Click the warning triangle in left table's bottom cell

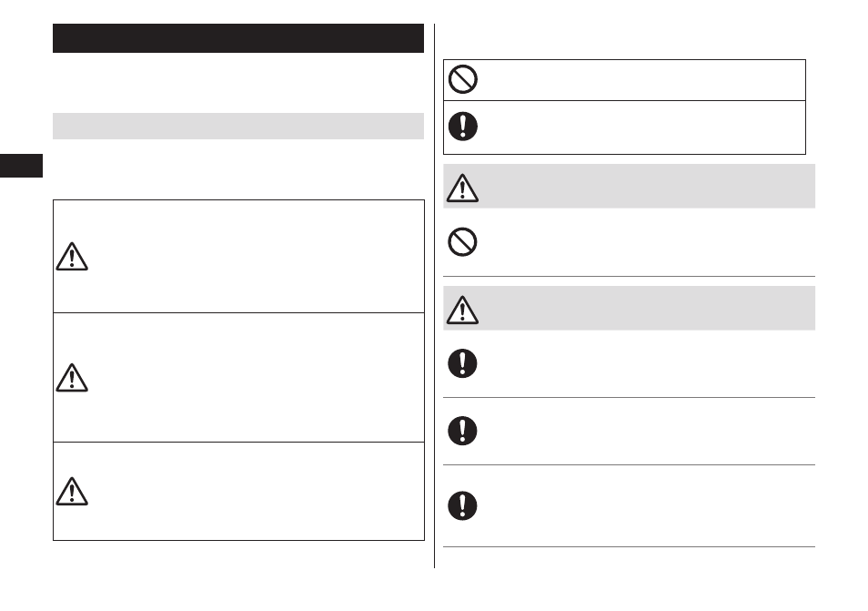[x=72, y=492]
